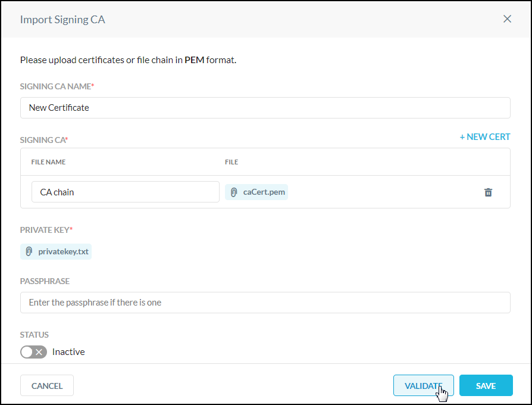Click the paperclip icon beside privatekey.txt

29,251
